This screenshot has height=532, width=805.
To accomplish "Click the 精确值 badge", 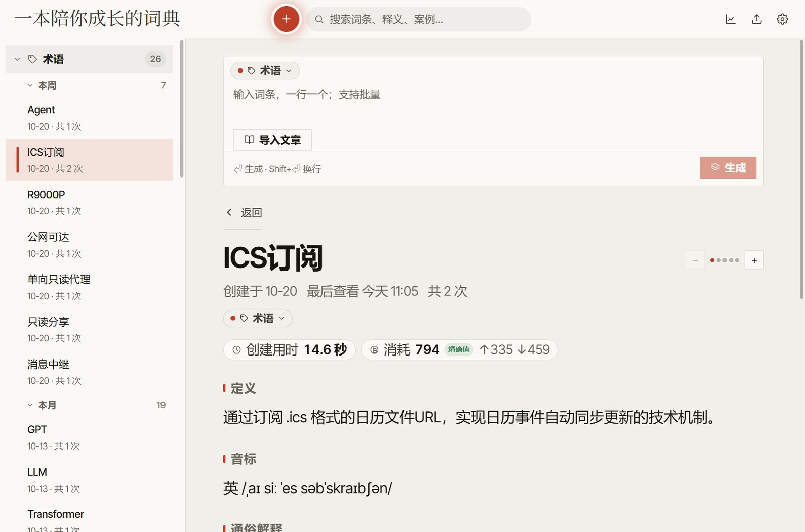I will pyautogui.click(x=459, y=350).
